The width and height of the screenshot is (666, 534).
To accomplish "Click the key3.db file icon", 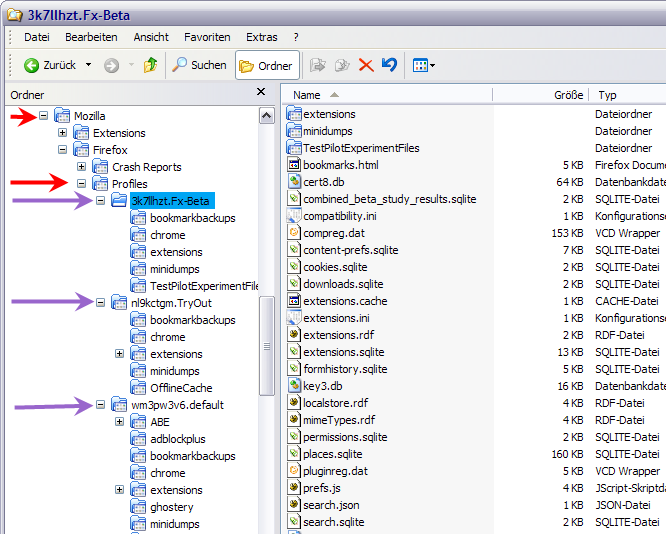I will 294,386.
